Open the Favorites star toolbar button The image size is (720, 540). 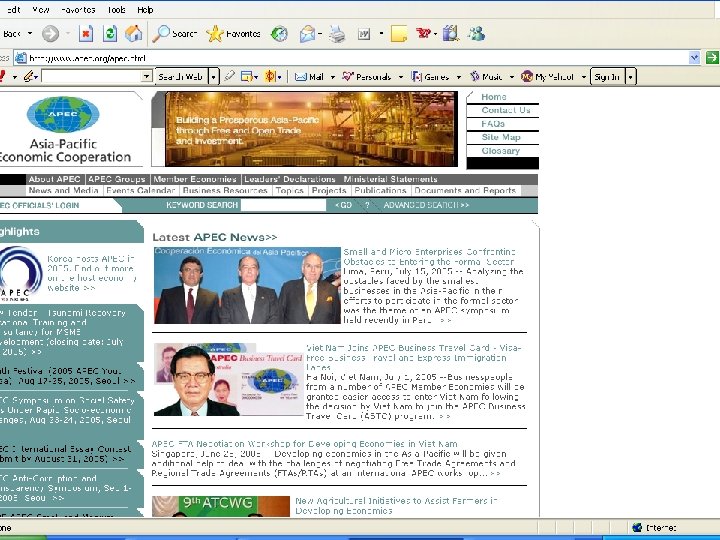pyautogui.click(x=233, y=34)
